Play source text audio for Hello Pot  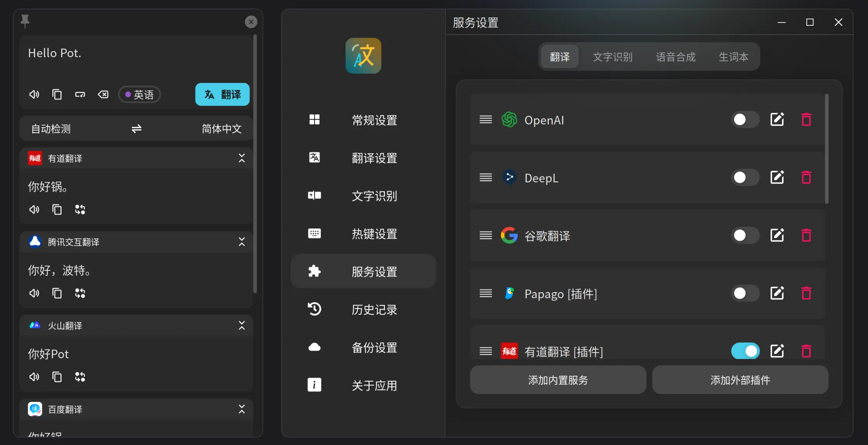pos(34,95)
